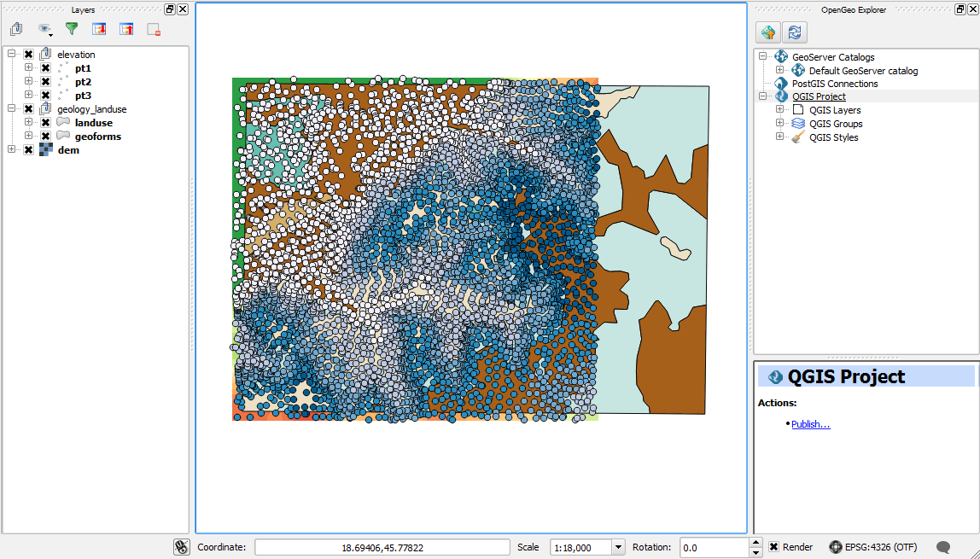Click the Remove Layer/Group icon
Image resolution: width=980 pixels, height=559 pixels.
point(154,29)
